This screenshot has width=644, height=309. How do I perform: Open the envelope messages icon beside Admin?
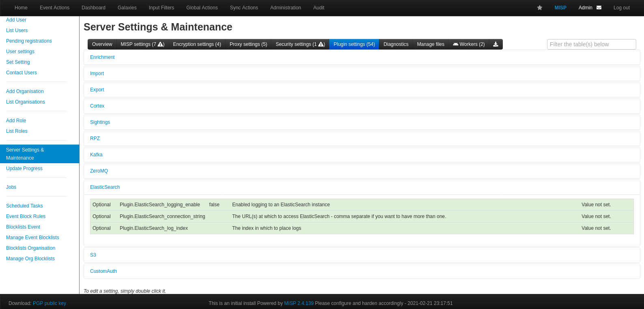[599, 8]
